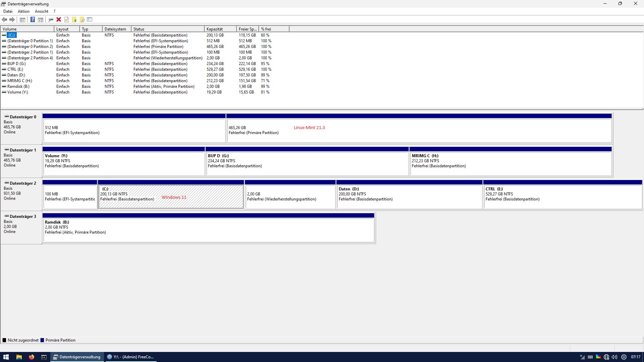This screenshot has height=362, width=644.
Task: Click the drive rescan magnifier toolbar icon
Action: tap(51, 19)
